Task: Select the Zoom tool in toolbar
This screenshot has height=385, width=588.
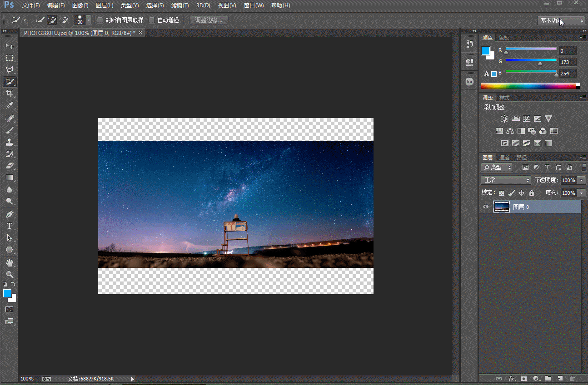Action: tap(9, 275)
